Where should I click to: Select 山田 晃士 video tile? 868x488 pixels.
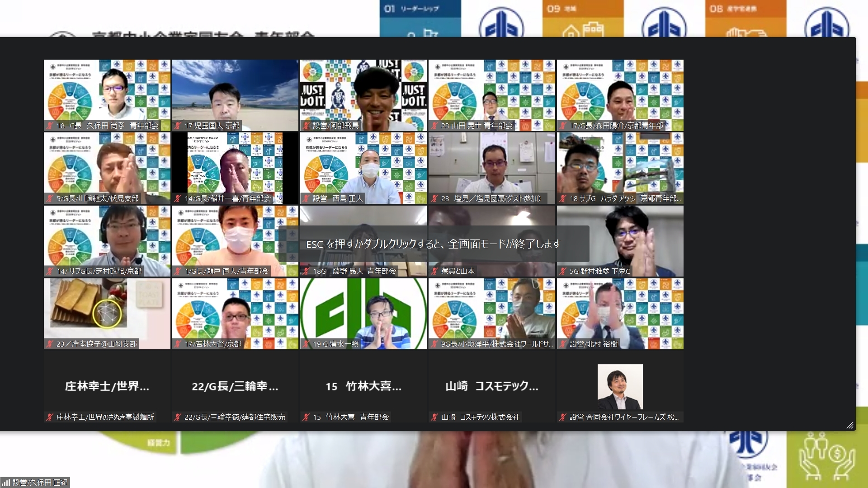pos(492,95)
